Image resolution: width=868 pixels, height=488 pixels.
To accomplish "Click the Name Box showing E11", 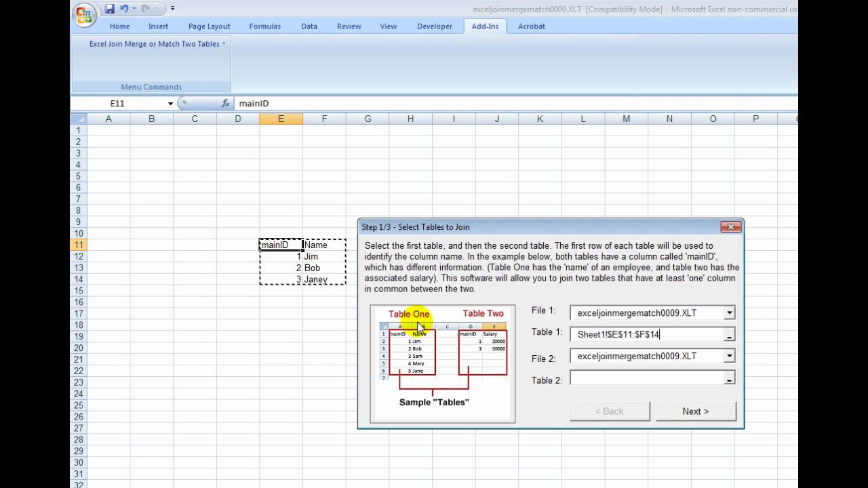I will coord(118,103).
